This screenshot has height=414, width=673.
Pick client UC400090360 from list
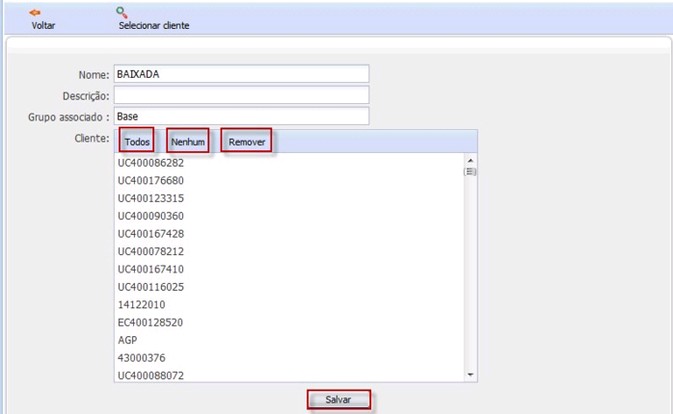click(x=151, y=216)
